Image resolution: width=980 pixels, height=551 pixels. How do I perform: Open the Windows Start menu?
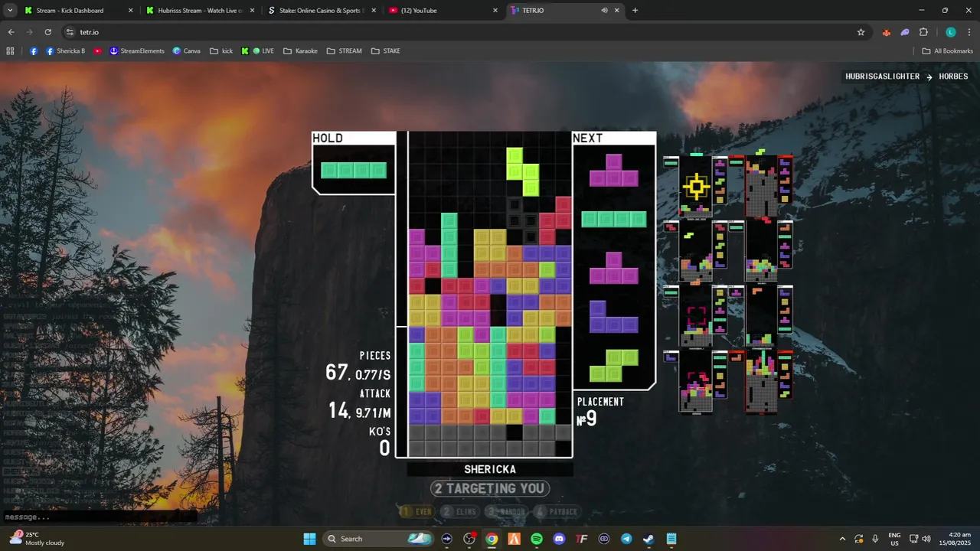(310, 539)
